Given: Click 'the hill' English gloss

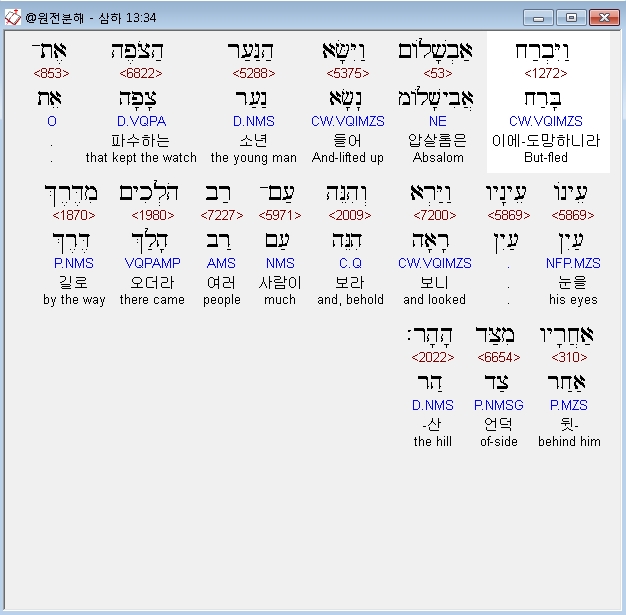Looking at the screenshot, I should pos(433,441).
